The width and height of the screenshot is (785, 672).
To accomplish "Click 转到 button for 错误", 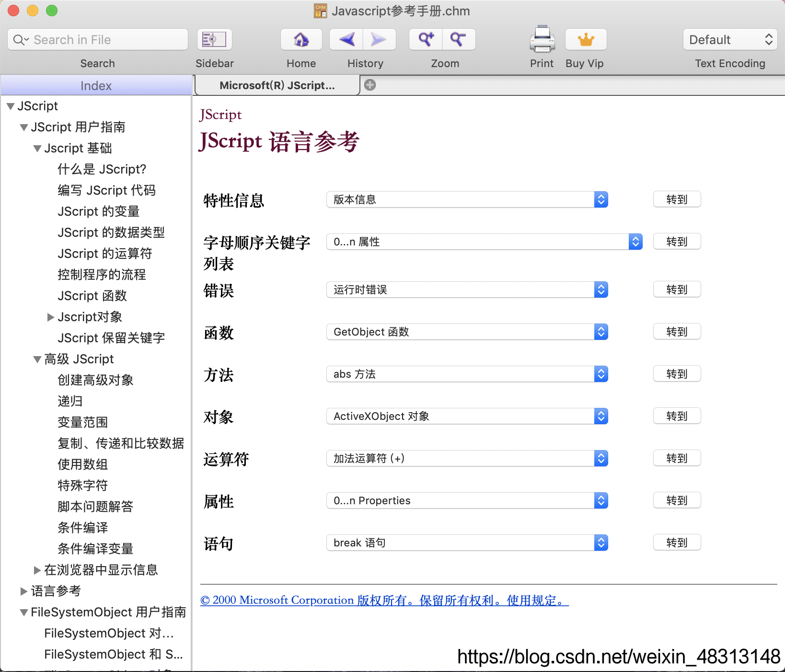I will [x=677, y=290].
